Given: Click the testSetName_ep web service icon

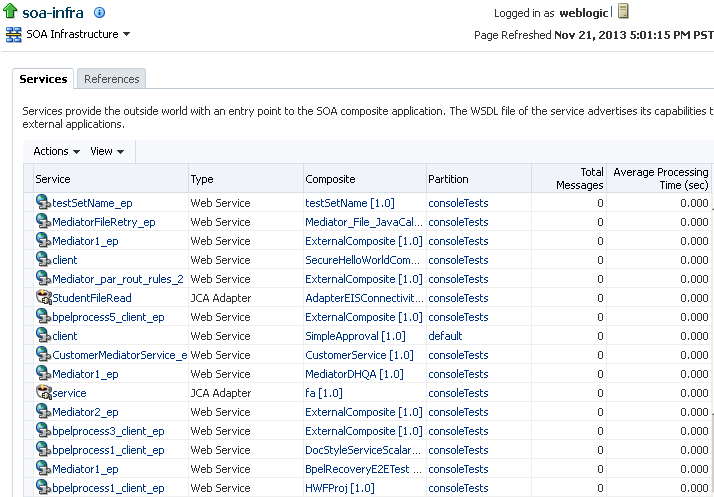Looking at the screenshot, I should 43,203.
